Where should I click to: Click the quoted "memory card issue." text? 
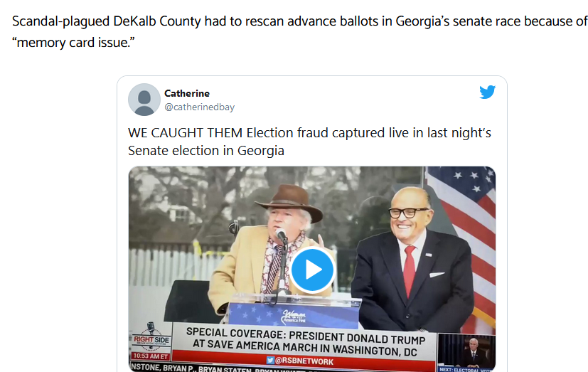coord(73,44)
